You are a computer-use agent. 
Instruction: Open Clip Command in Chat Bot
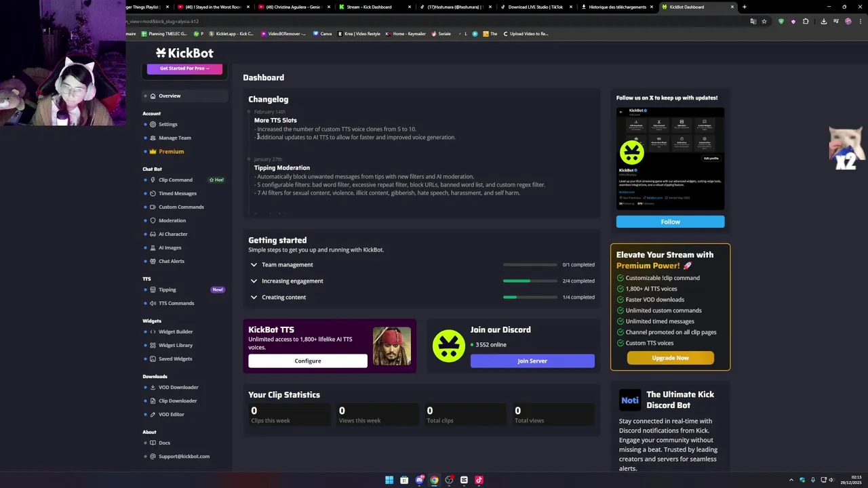pos(175,180)
